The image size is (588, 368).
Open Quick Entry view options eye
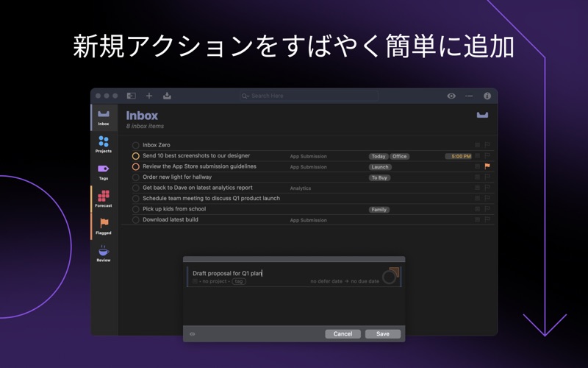click(x=192, y=334)
